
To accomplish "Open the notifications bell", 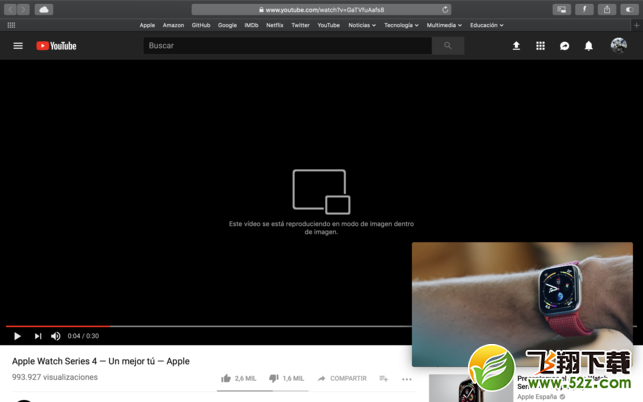I will click(x=588, y=46).
